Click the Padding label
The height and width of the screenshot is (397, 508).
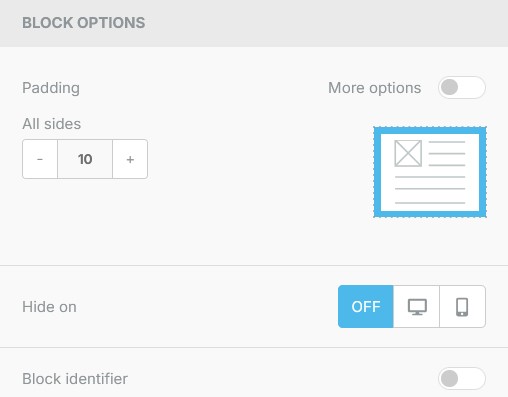click(x=51, y=88)
